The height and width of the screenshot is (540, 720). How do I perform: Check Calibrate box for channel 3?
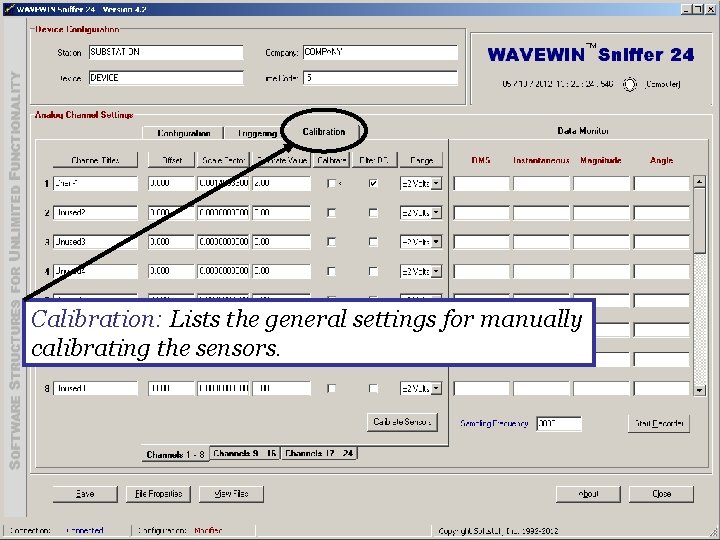[x=331, y=242]
